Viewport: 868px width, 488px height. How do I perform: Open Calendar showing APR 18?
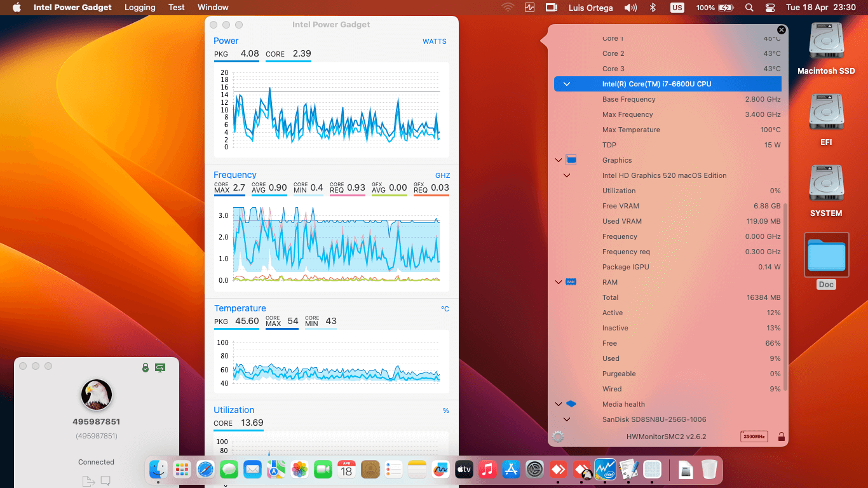(x=346, y=470)
